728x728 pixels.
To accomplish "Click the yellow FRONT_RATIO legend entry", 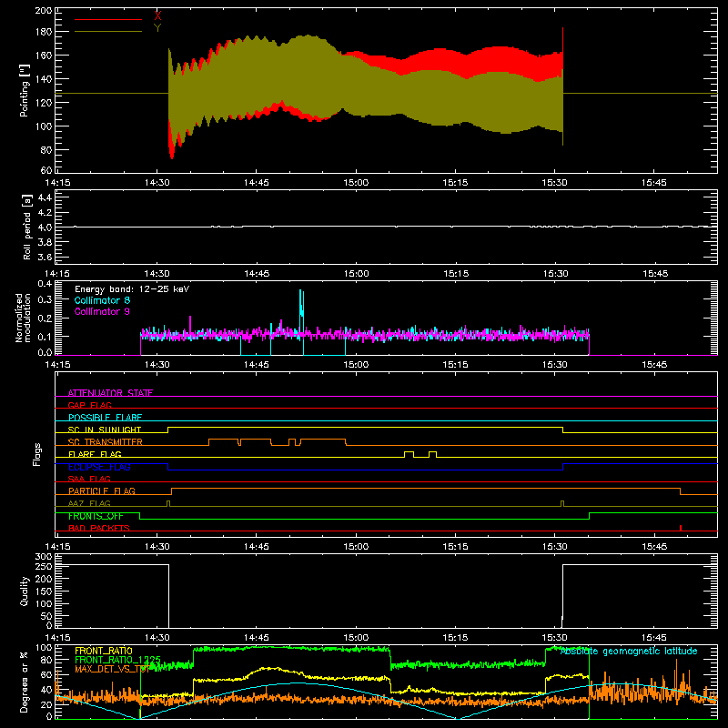I will pyautogui.click(x=104, y=651).
